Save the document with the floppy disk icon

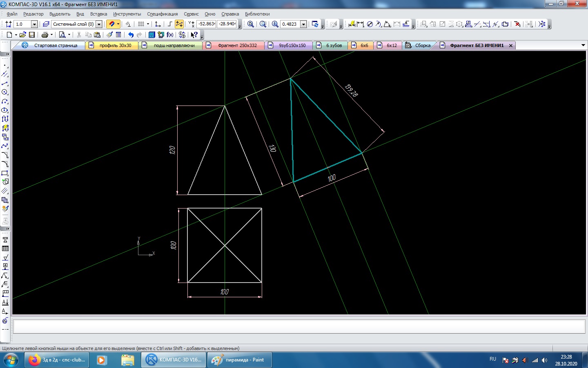[x=32, y=35]
